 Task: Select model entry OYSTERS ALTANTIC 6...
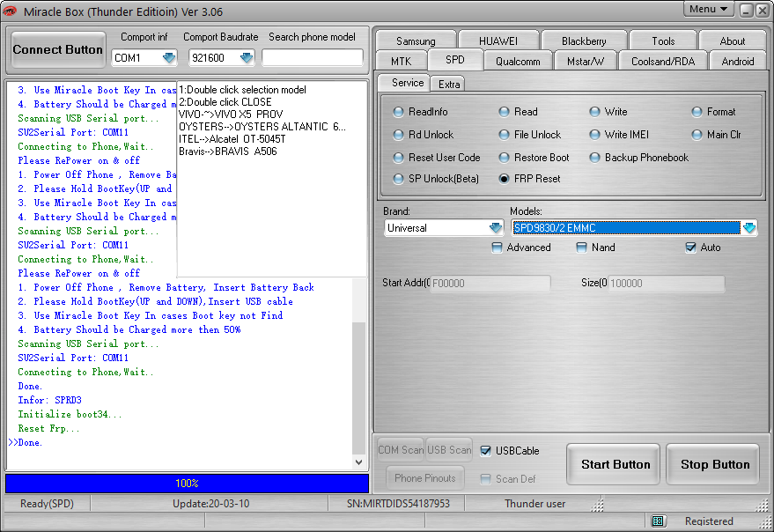coord(262,127)
